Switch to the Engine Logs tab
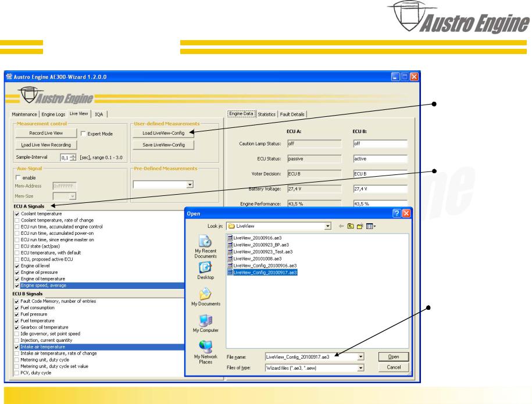532x404 pixels. point(53,115)
